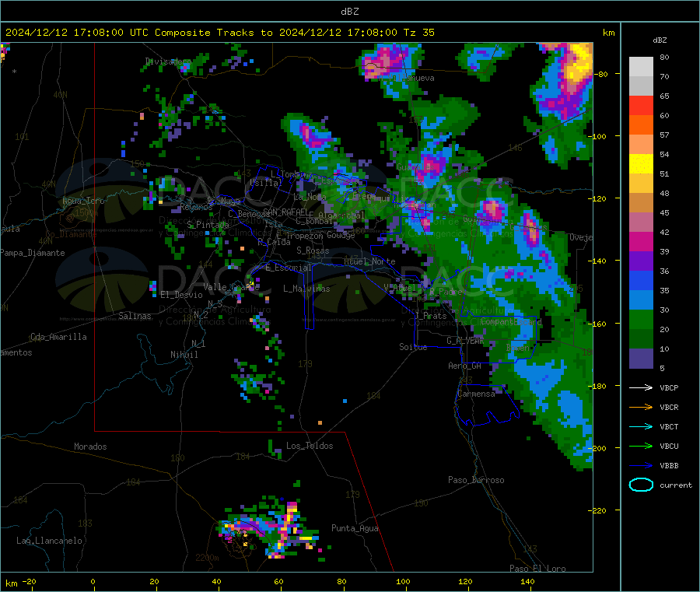Pick the purple swatch between 39 and 36 dBZ
The width and height of the screenshot is (700, 592).
pos(641,261)
